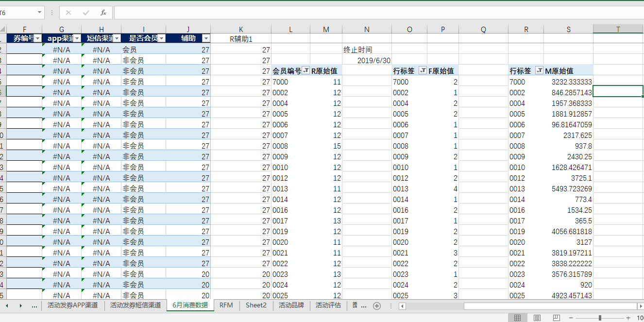The image size is (644, 322).
Task: Expand the Name Box dropdown arrow
Action: click(39, 13)
